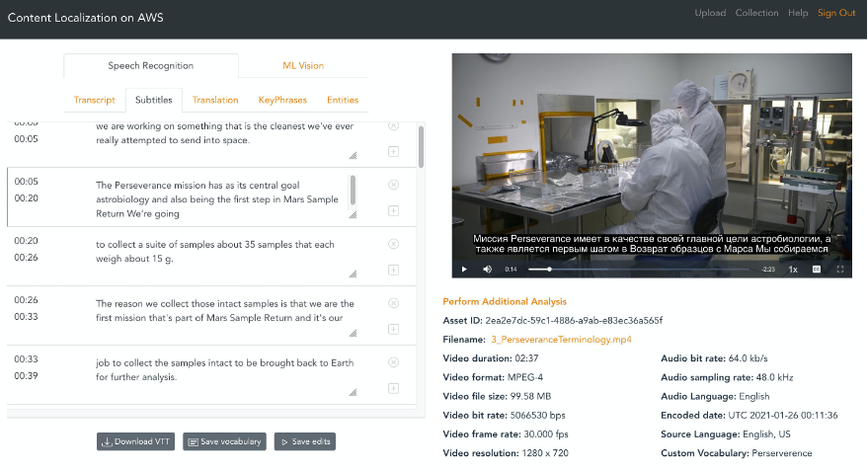Edit the 'Perseverance mission' subtitle text
Screen dimensions: 868x471
click(221, 199)
